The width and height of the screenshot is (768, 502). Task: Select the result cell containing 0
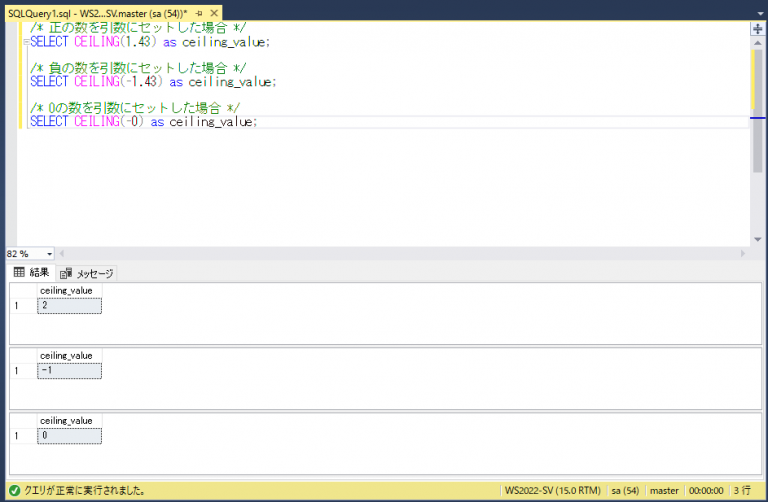tap(70, 436)
